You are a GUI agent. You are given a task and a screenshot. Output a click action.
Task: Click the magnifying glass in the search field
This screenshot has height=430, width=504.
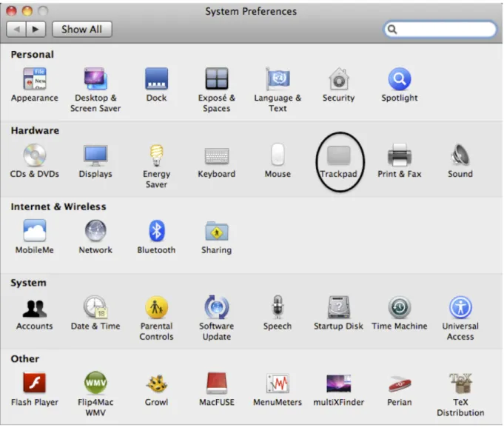coord(392,30)
